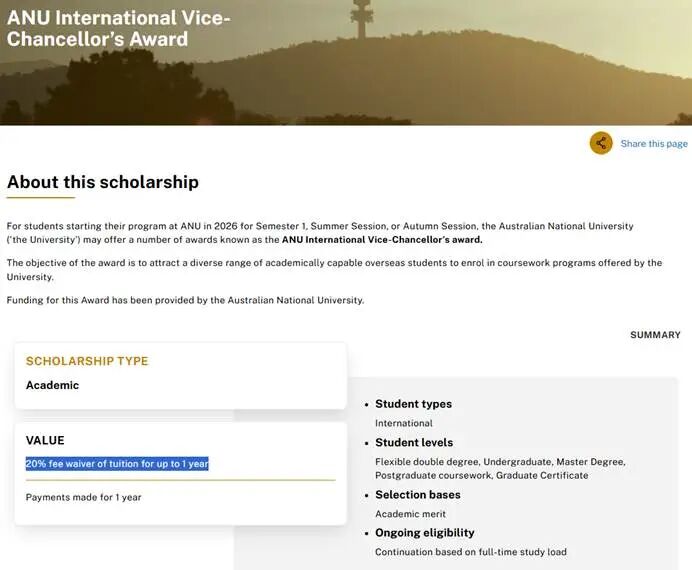Click the tower on the hilltop banner image
Image resolution: width=692 pixels, height=570 pixels.
pyautogui.click(x=361, y=19)
